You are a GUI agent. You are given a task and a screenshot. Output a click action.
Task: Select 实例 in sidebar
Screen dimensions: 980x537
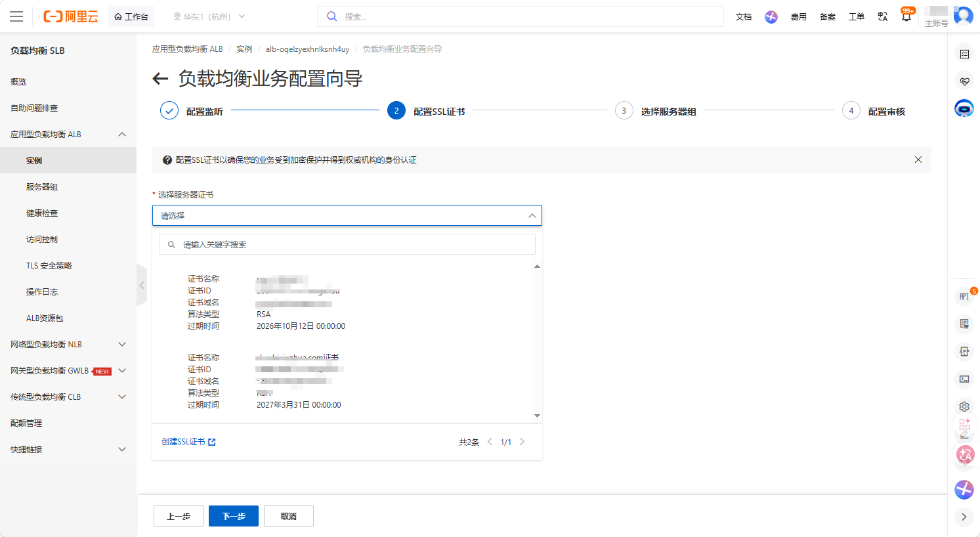click(68, 161)
